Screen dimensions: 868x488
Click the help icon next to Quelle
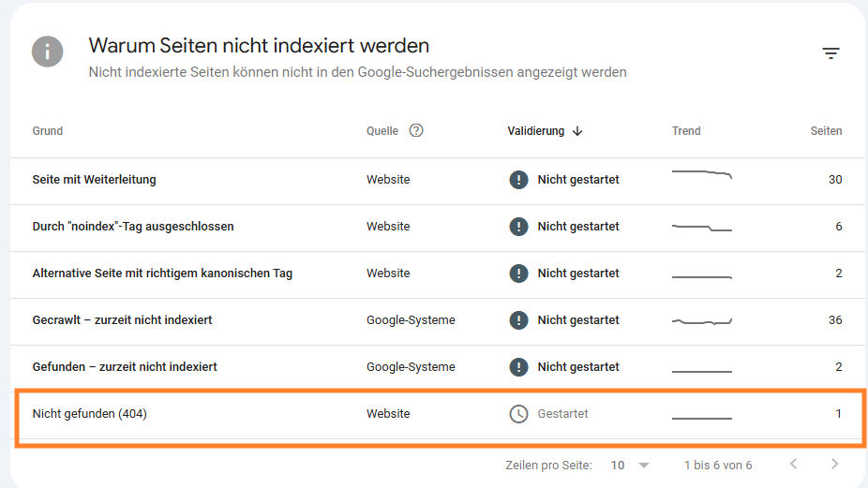pos(416,131)
